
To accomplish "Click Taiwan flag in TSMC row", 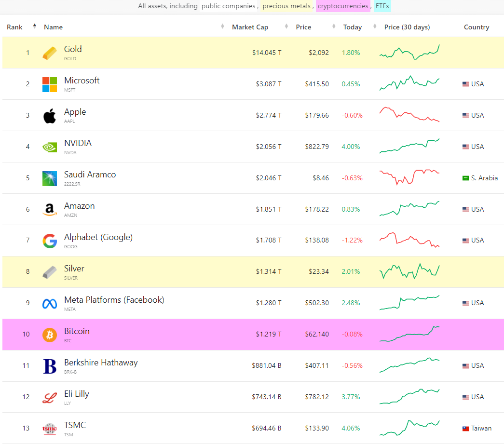I will pos(465,429).
